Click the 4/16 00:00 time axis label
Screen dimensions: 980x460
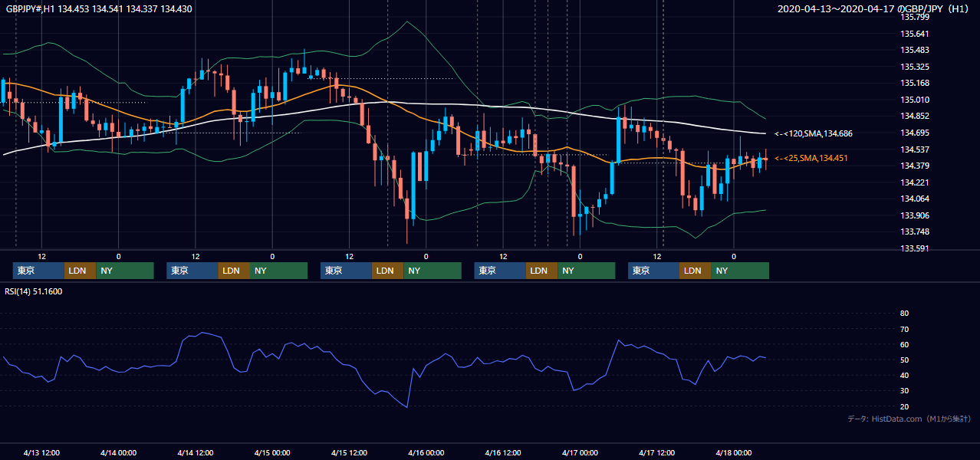(x=426, y=452)
